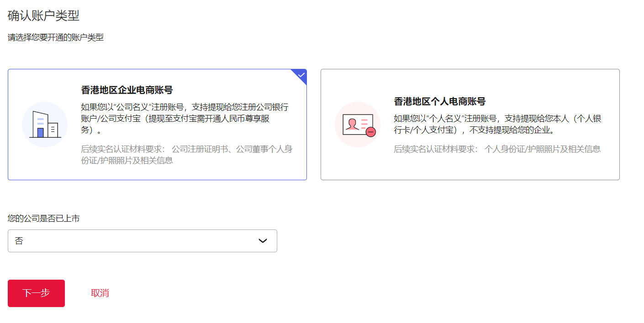Image resolution: width=644 pixels, height=323 pixels.
Task: Choose the 香港地区个人电商账号 title text
Action: tap(439, 101)
